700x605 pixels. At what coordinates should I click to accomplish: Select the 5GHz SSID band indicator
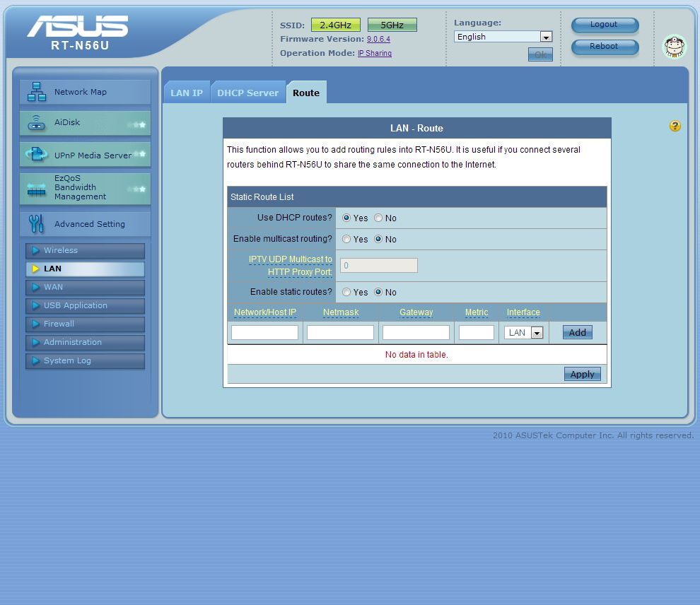(x=392, y=25)
